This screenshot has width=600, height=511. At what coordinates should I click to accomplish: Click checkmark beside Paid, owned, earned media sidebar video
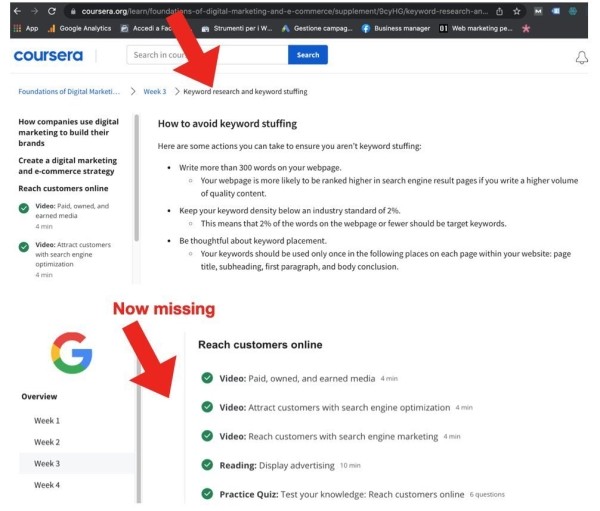(23, 207)
